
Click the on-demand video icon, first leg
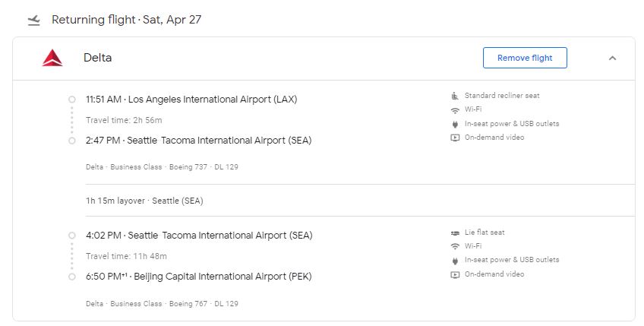coord(455,138)
